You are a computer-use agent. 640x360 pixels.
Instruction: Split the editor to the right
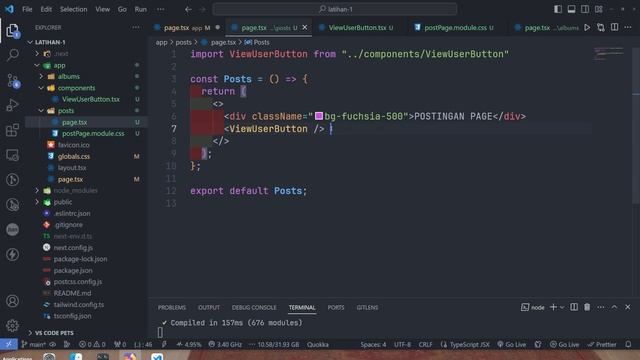[x=614, y=27]
